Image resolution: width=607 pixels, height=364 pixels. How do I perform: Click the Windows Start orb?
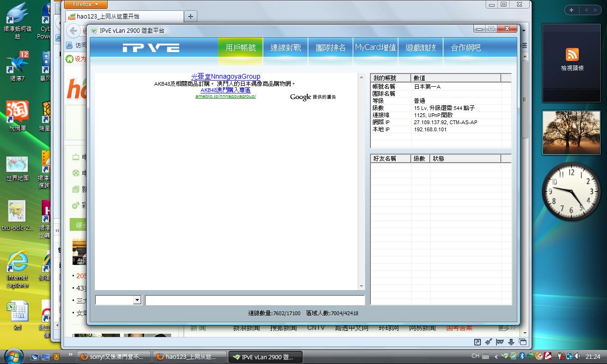(x=13, y=356)
